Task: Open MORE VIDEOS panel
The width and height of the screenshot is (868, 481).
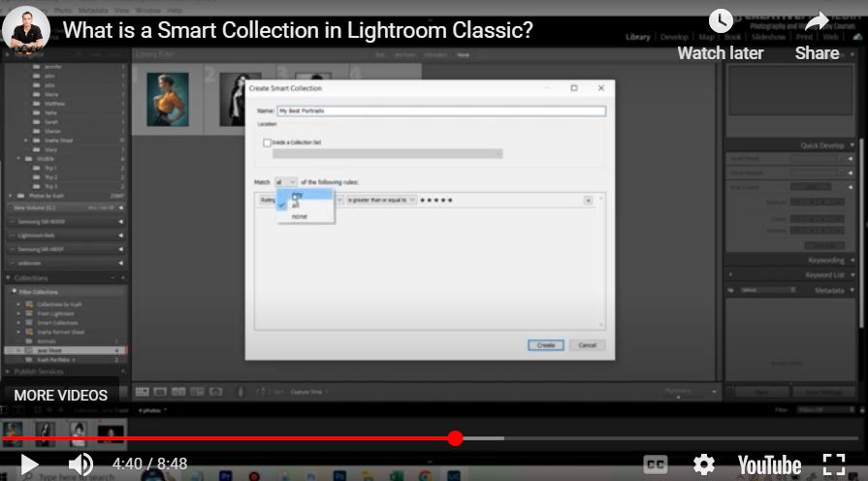Action: click(61, 396)
